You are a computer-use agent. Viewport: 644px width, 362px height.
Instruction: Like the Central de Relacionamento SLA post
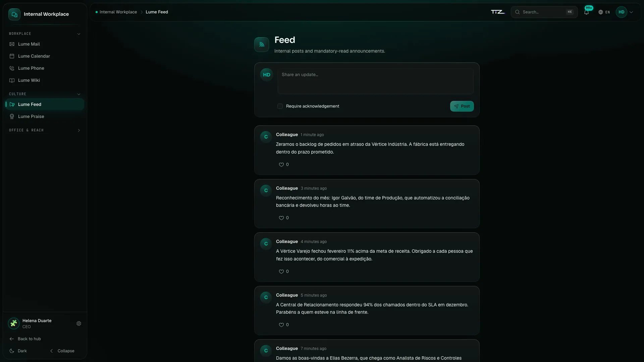coord(284,325)
